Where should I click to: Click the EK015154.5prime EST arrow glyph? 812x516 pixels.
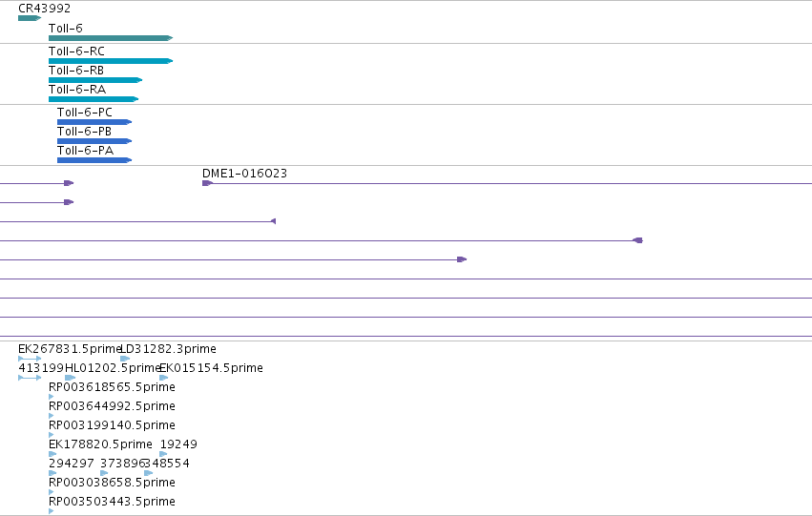pyautogui.click(x=164, y=378)
